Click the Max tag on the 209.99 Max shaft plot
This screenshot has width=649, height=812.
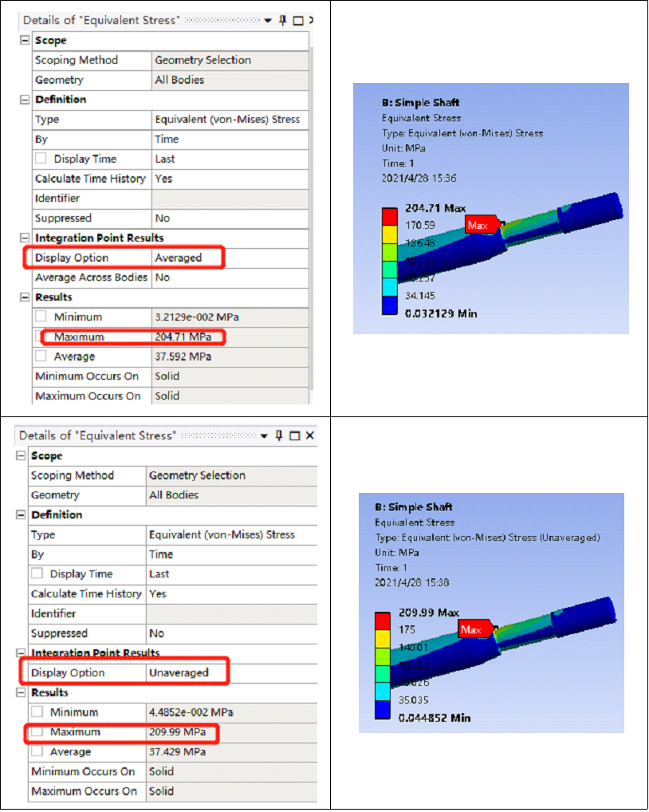click(x=474, y=629)
